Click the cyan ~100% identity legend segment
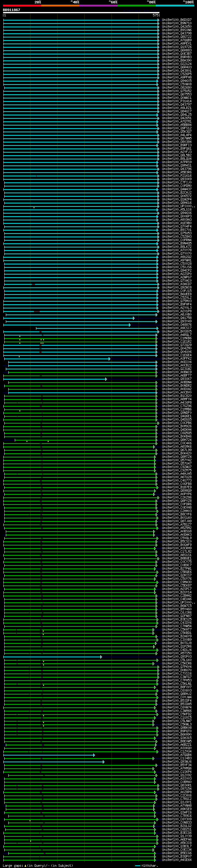Screen dimensions: 197x868 [x=175, y=6]
